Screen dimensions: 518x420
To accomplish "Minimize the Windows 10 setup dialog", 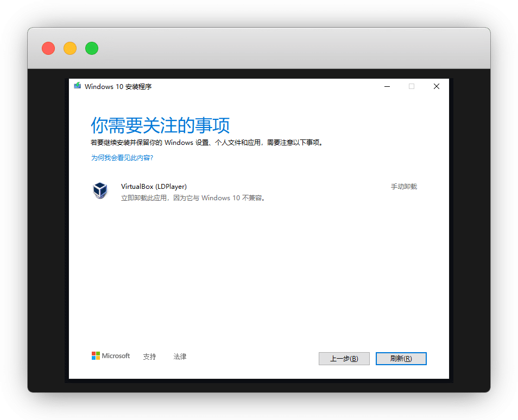I will 387,86.
